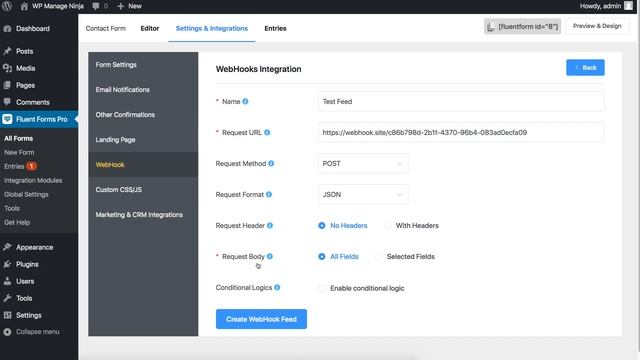Click the blue Back button
This screenshot has height=360, width=640.
(x=585, y=67)
